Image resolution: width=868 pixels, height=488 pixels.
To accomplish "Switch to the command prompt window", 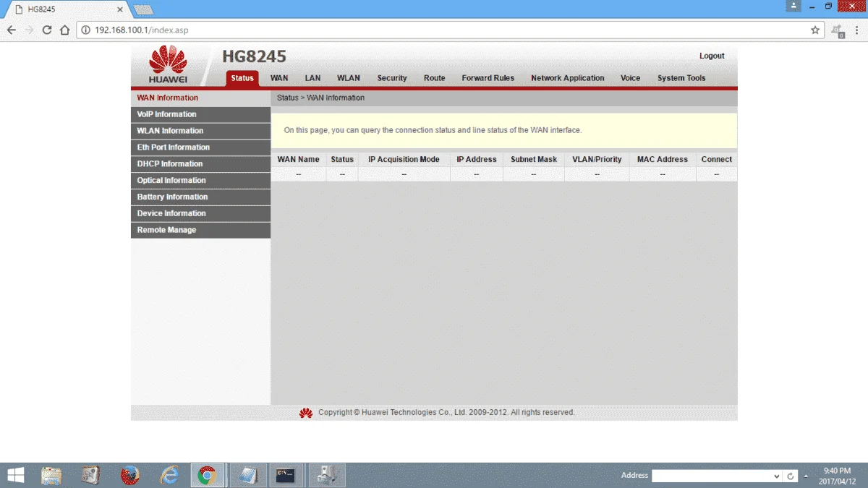I will tap(286, 475).
